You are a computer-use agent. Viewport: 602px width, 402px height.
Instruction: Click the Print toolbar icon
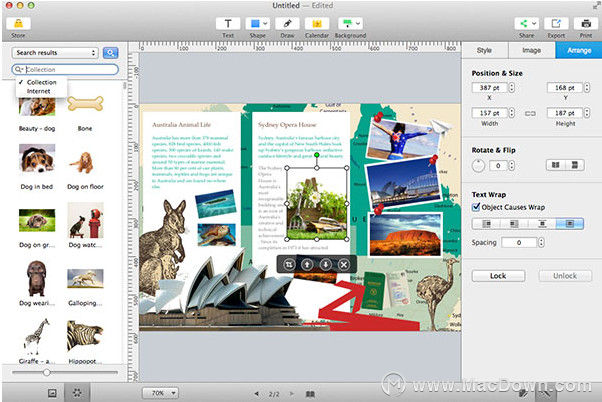[586, 24]
